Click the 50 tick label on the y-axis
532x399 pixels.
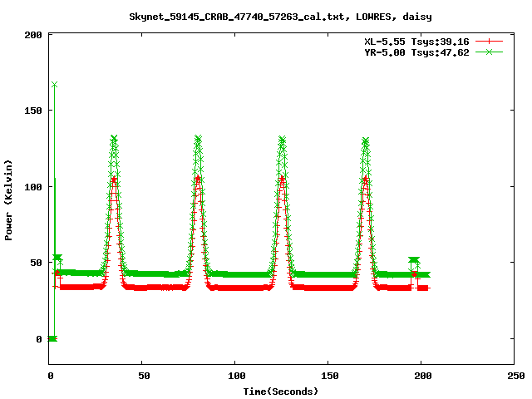pos(36,263)
